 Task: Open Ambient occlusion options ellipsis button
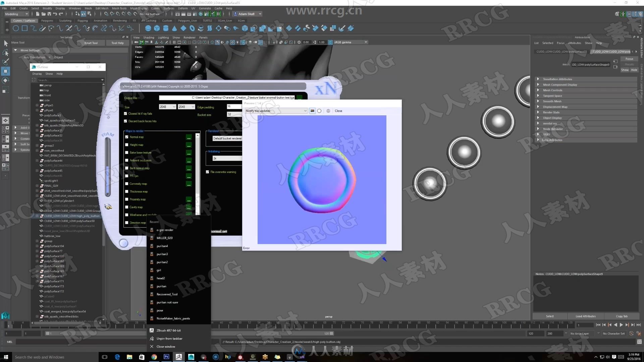click(x=189, y=161)
